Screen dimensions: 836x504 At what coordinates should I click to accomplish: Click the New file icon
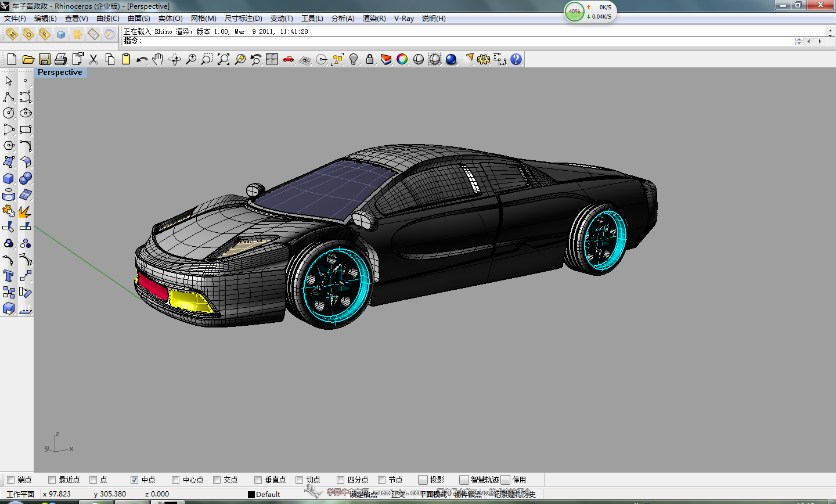pos(12,59)
